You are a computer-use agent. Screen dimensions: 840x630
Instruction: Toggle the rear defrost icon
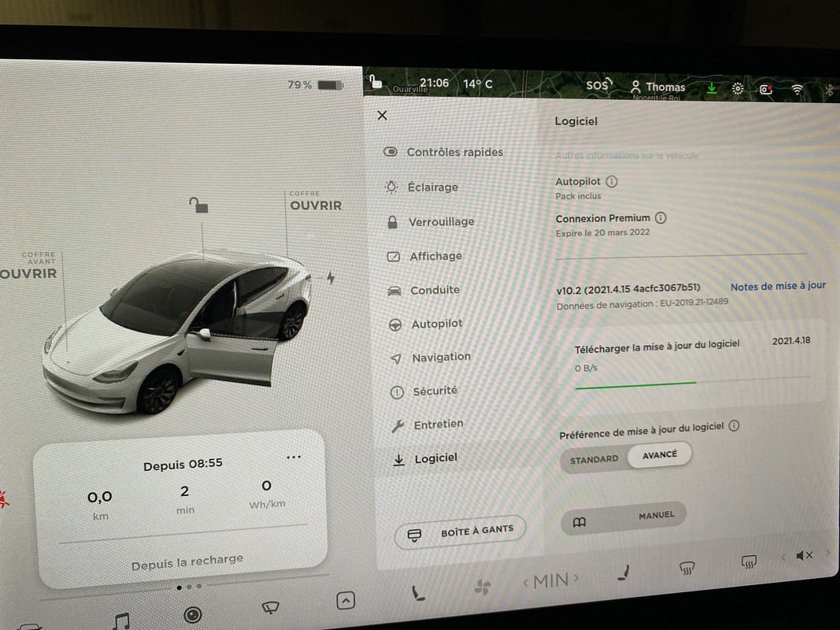749,562
